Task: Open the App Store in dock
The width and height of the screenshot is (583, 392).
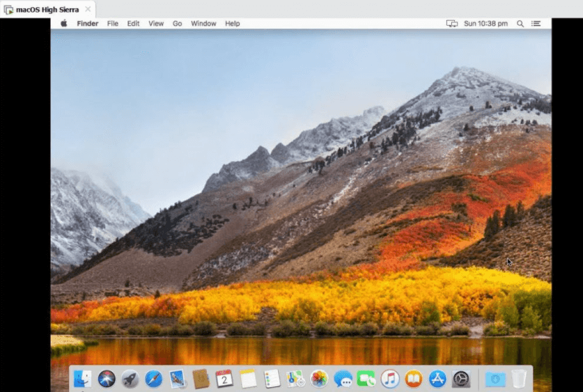Action: tap(437, 379)
